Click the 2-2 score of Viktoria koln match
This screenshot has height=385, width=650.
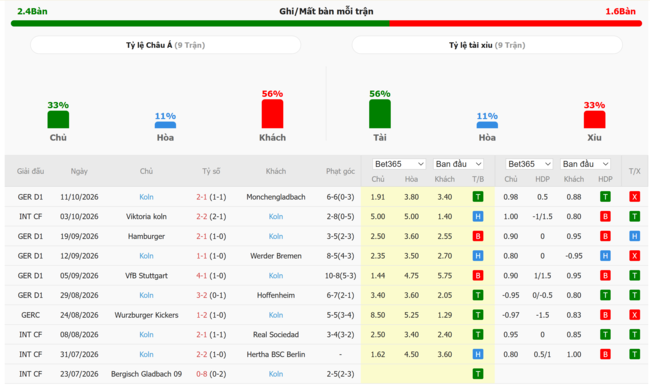201,216
